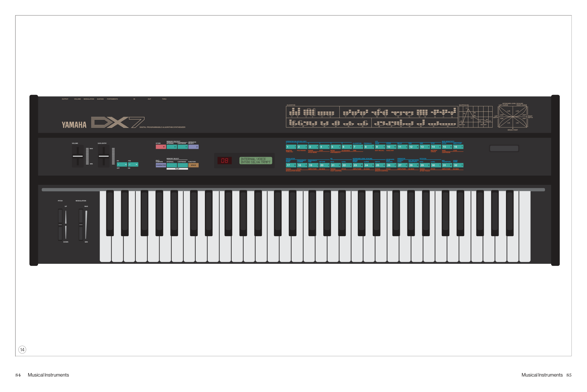
Task: Decrease value with the NO minus-one button
Action: pos(122,165)
